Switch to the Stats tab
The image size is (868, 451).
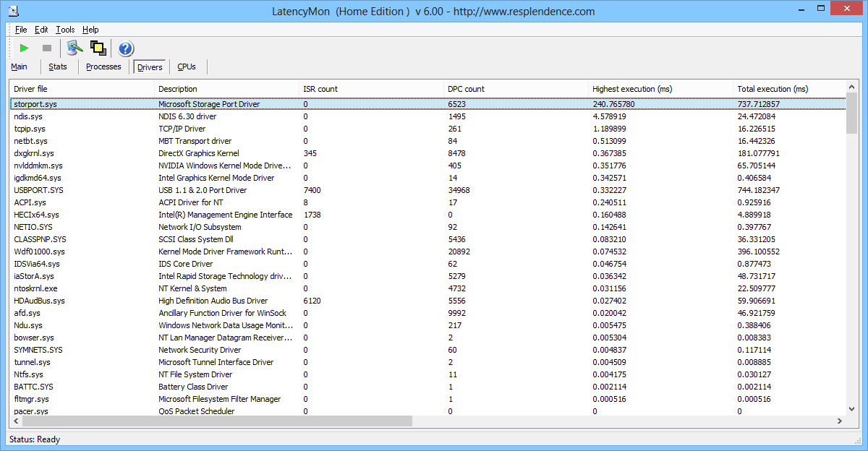[x=58, y=66]
